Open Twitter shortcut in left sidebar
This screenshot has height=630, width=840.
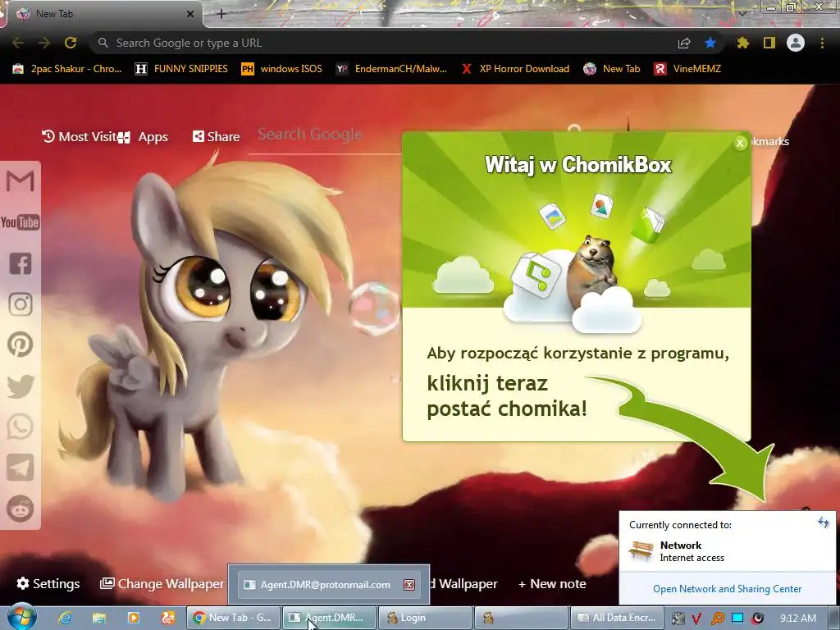[21, 386]
